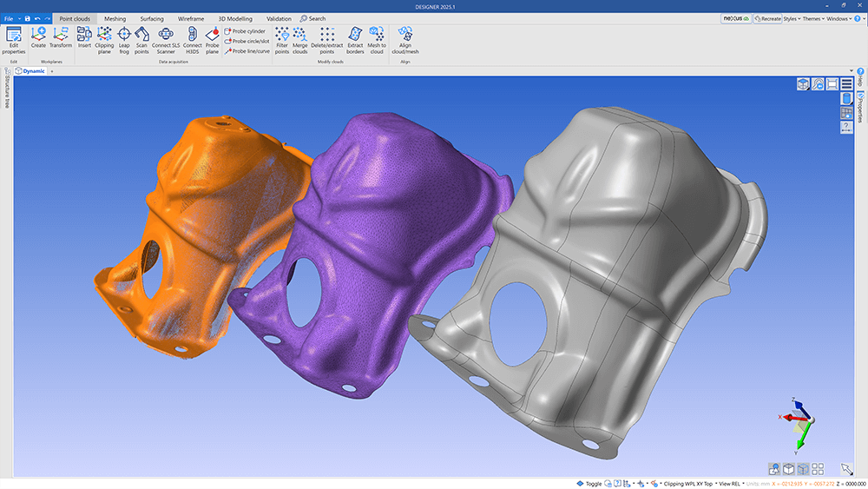Choose Probe line/curve
The height and width of the screenshot is (489, 868).
247,51
